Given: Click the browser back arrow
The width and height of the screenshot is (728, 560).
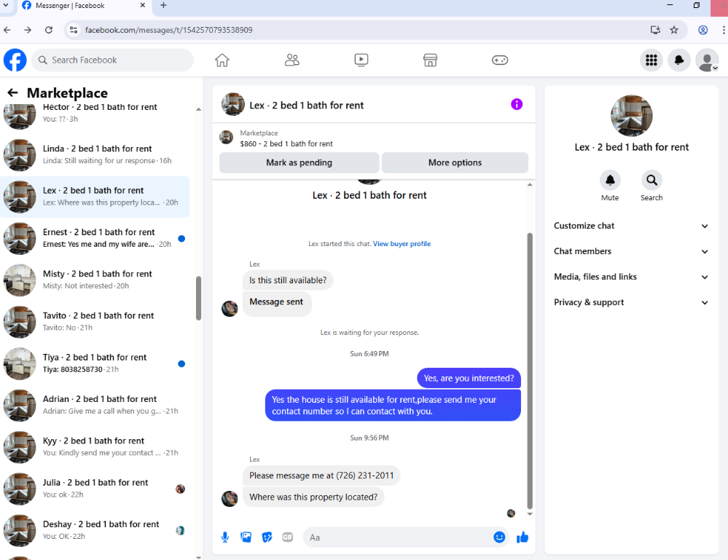Looking at the screenshot, I should click(x=7, y=30).
